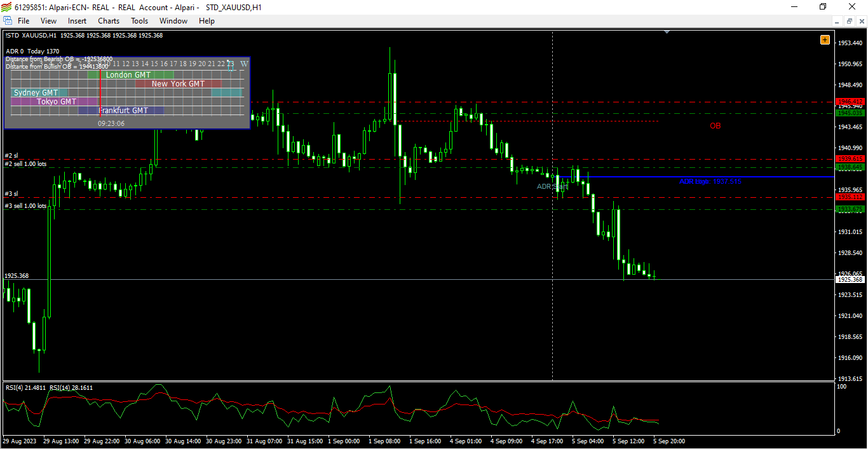Click the green 1945.035 price tag
The image size is (868, 449).
pos(850,113)
